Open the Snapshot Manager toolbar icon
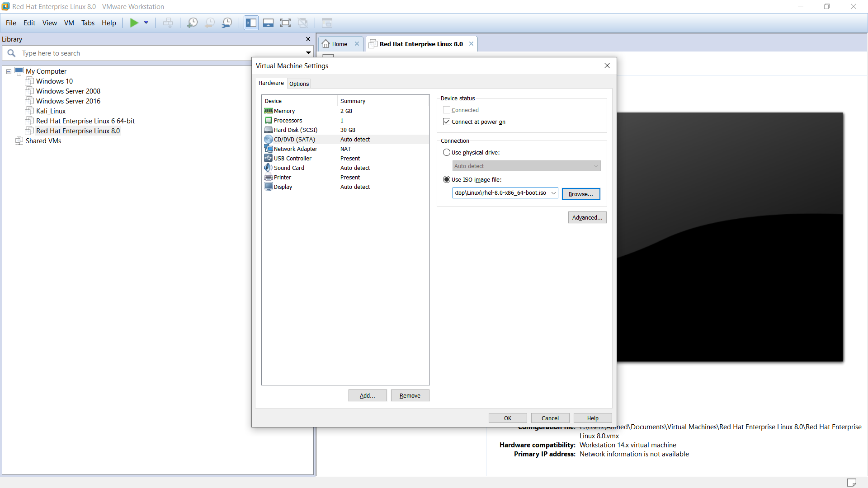 227,23
